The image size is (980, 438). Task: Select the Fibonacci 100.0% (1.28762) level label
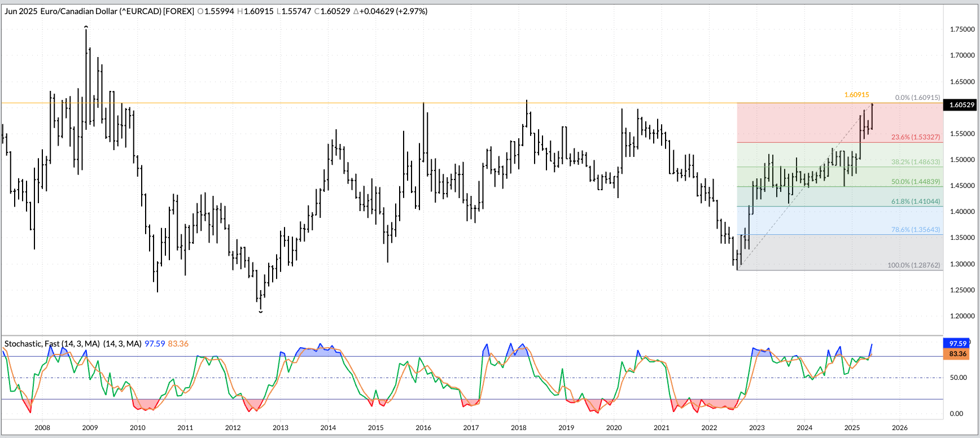[913, 265]
